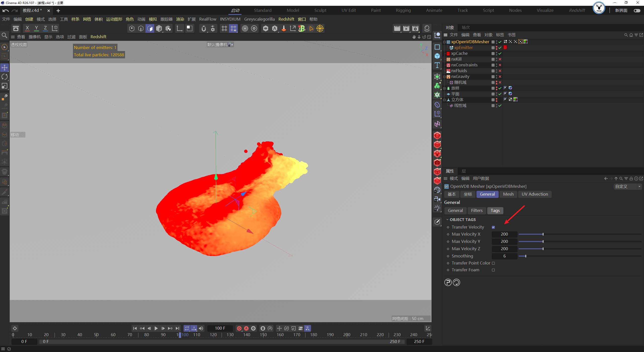This screenshot has height=352, width=644.
Task: Click the xpEmitter icon in the Object Manager
Action: click(451, 47)
